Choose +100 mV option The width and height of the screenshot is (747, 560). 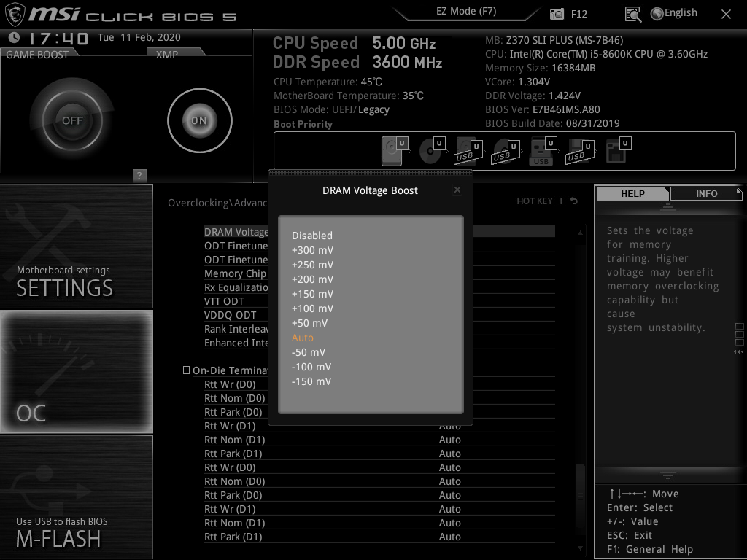pos(312,308)
